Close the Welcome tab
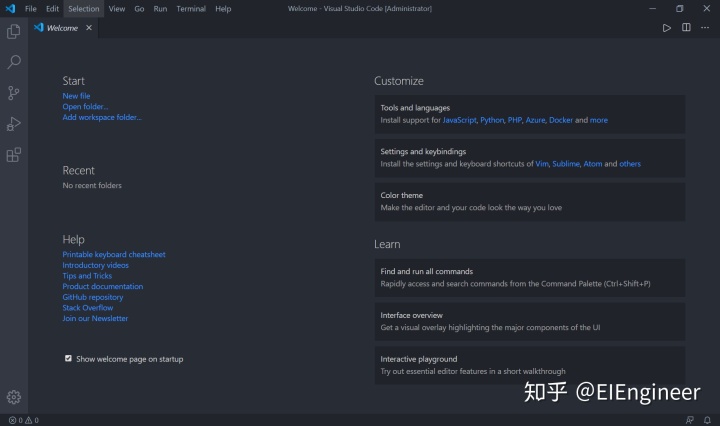This screenshot has height=426, width=720. tap(89, 28)
